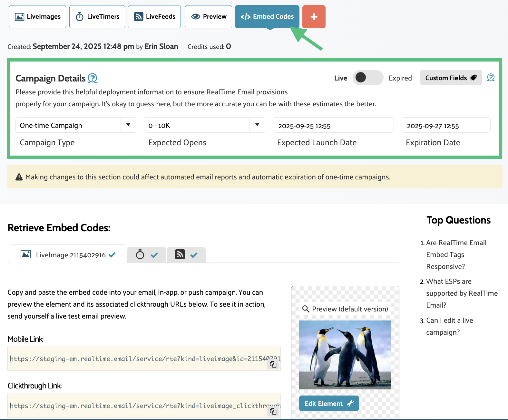Screen dimensions: 508x420
Task: Click the Edit Element button
Action: (x=329, y=403)
